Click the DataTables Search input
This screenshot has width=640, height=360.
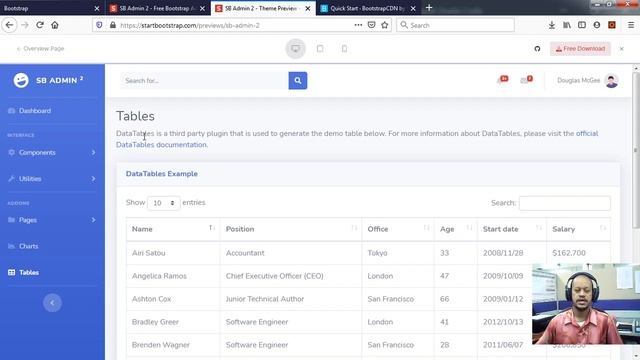564,203
